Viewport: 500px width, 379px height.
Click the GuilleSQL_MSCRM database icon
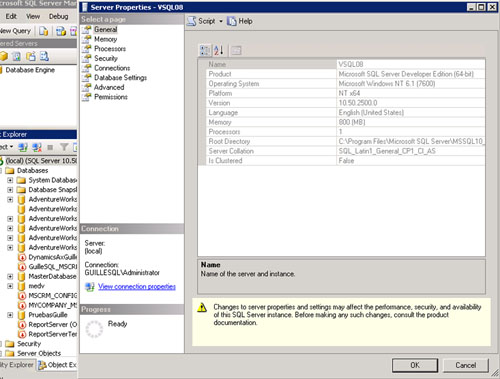coord(22,267)
